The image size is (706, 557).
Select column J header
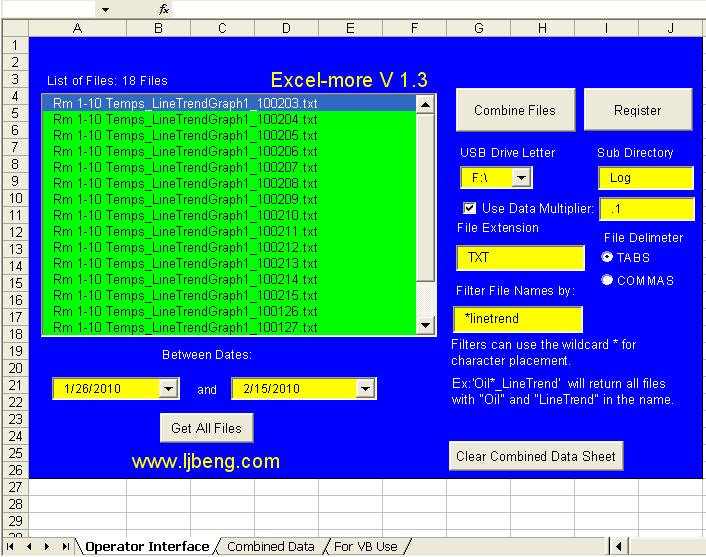tap(671, 28)
